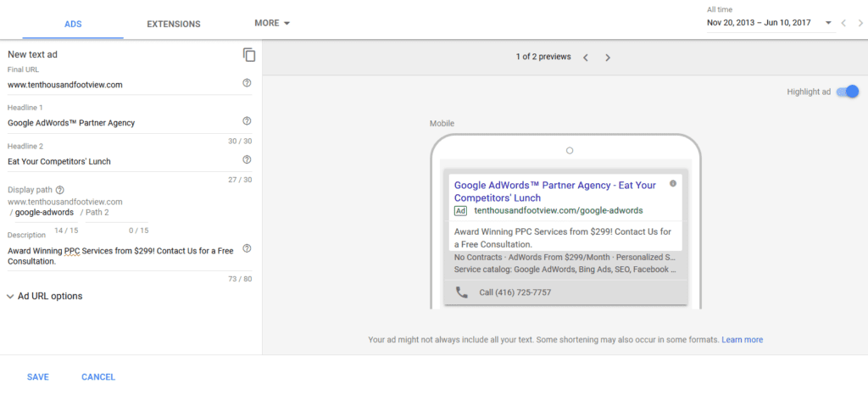The image size is (868, 395).
Task: Switch to the ADS tab
Action: (73, 24)
